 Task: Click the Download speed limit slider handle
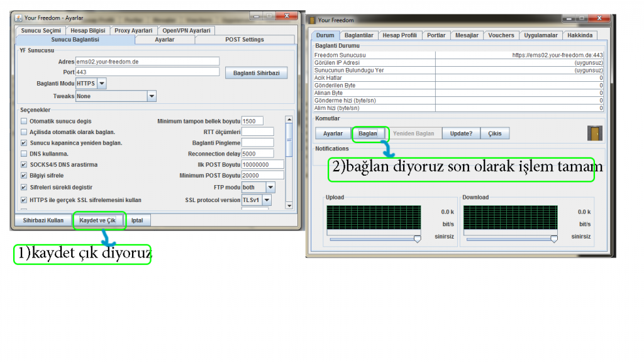[x=554, y=239]
